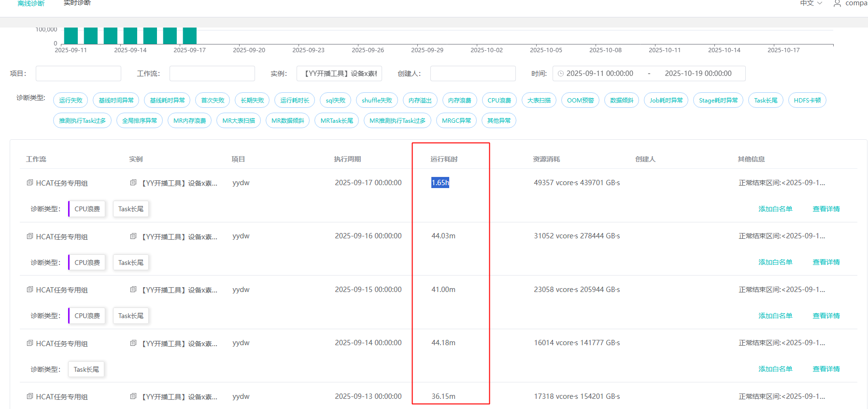Click 添加白名单 for the 2025-09-15 row
Viewport: 868px width, 409px height.
click(x=775, y=316)
